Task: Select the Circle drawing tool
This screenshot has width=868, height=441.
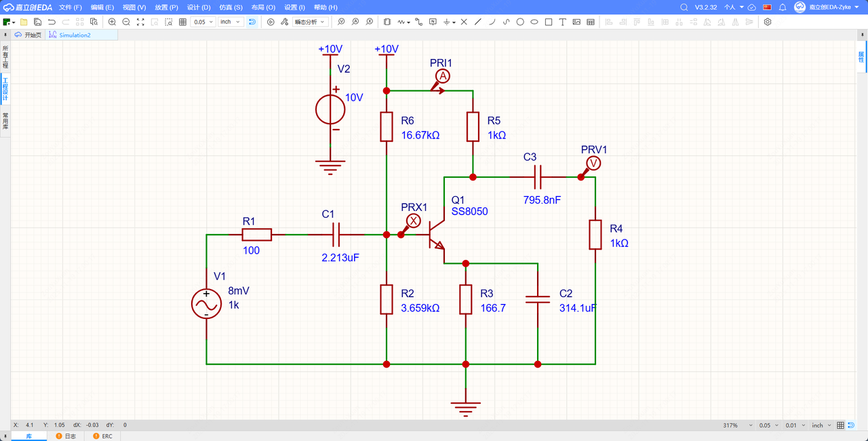Action: point(520,22)
